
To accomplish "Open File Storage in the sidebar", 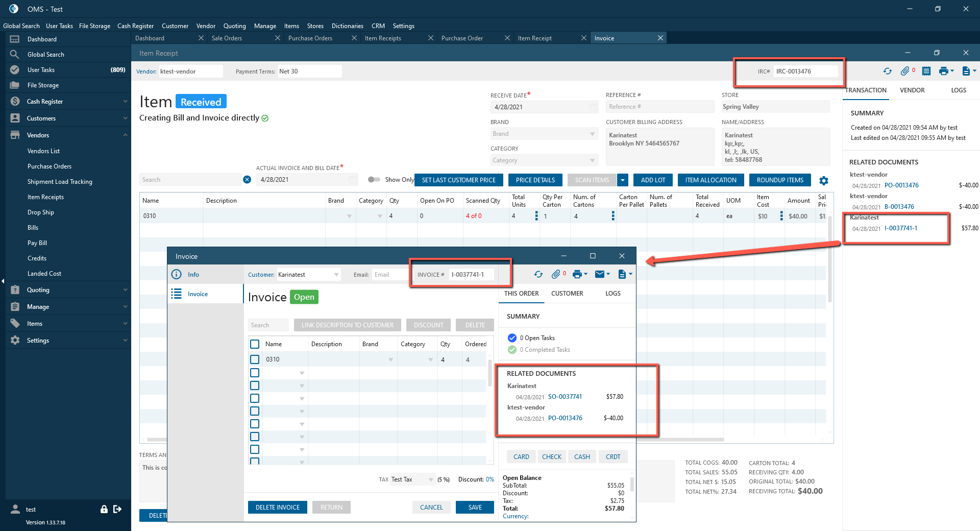I will point(68,85).
